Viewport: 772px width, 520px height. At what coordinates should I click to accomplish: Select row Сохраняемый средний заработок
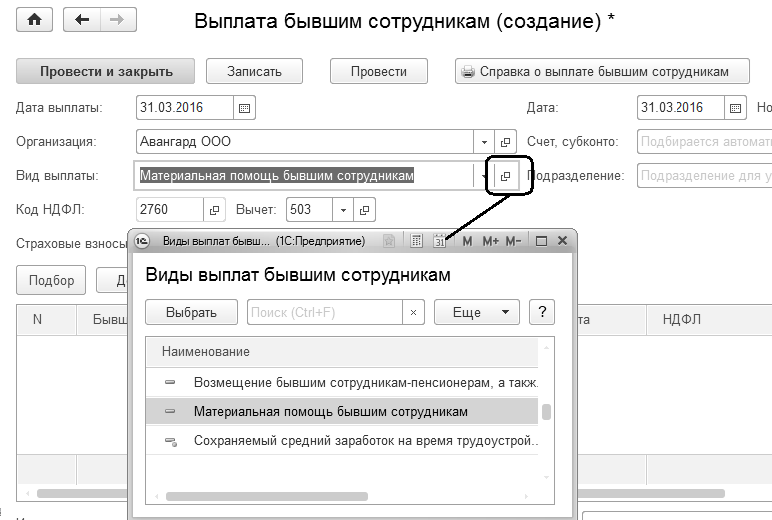[342, 441]
